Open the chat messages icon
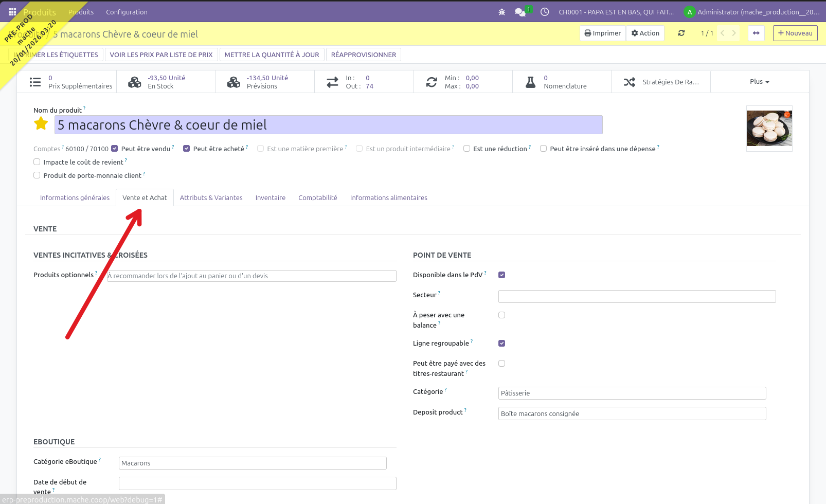This screenshot has height=504, width=826. click(x=520, y=12)
